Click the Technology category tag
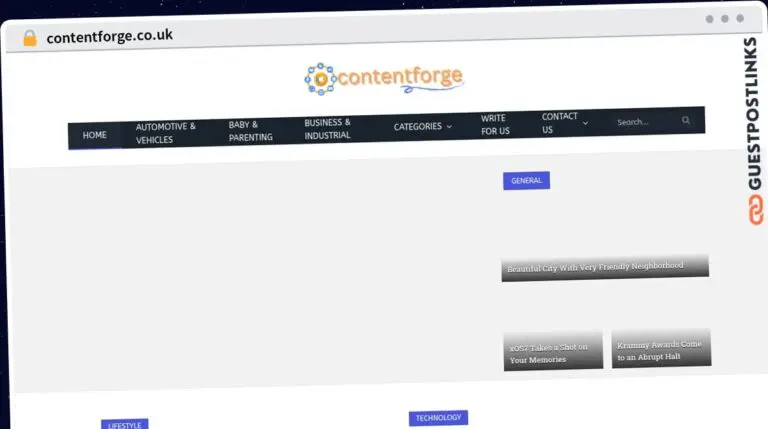 [x=438, y=418]
